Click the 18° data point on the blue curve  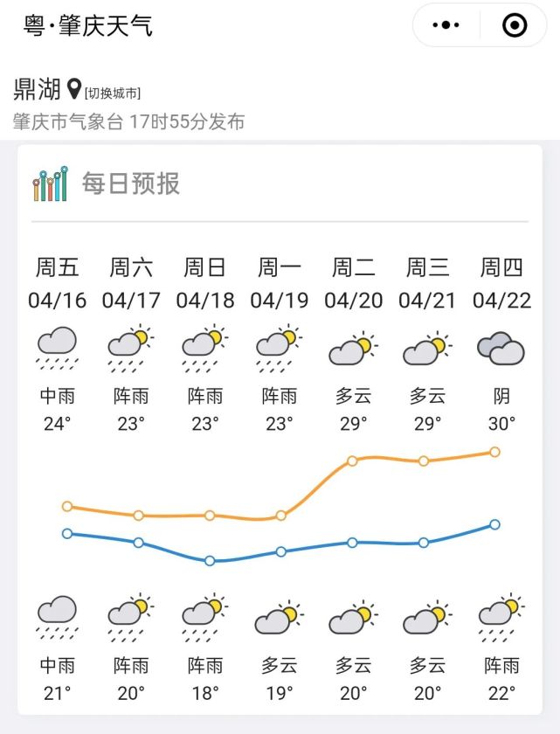pyautogui.click(x=207, y=561)
